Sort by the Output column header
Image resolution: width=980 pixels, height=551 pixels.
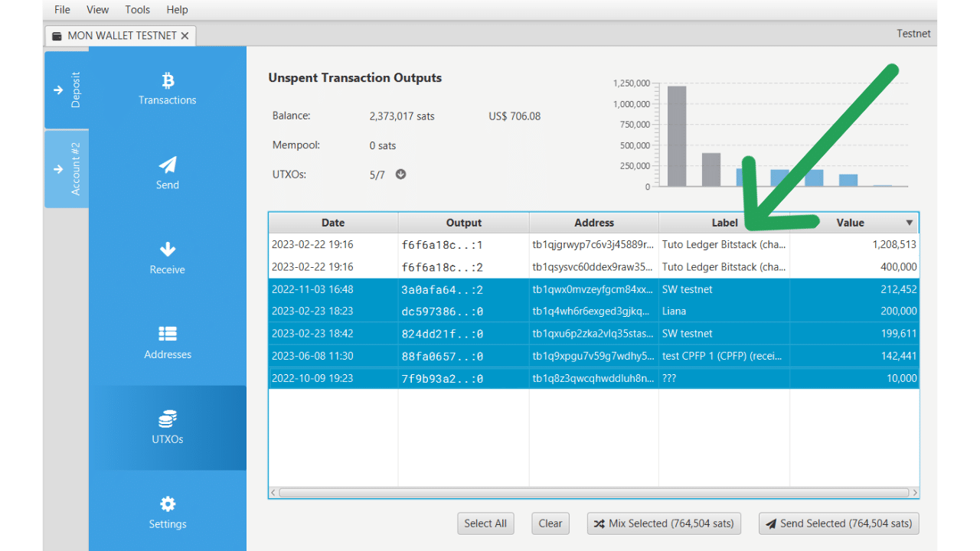point(464,223)
